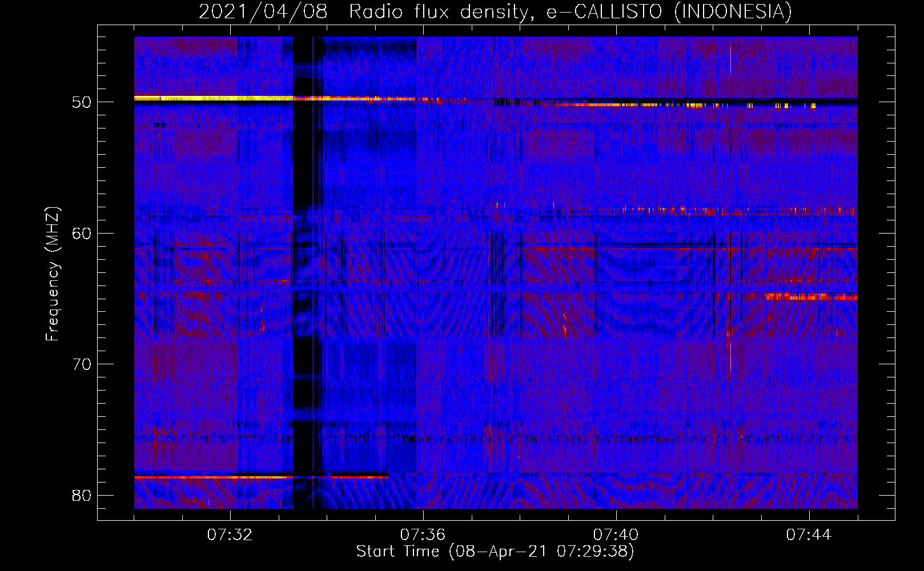
Task: Click the 50 frequency tick label
Action: pos(82,102)
